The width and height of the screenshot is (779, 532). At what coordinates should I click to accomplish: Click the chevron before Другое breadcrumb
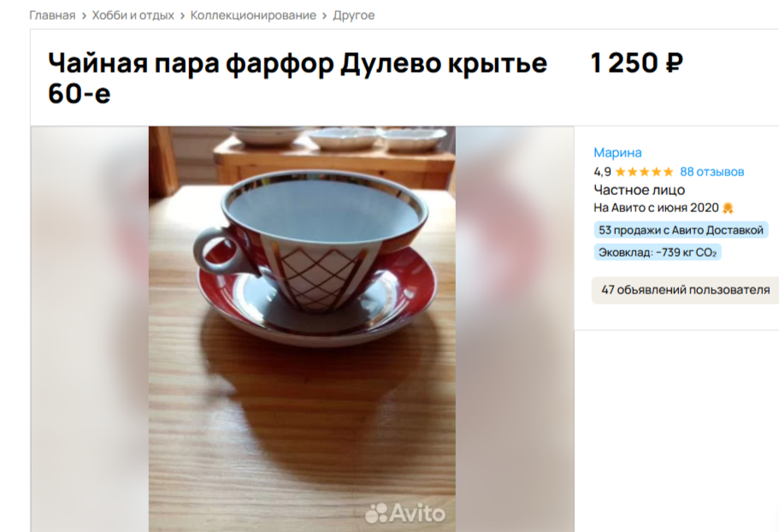click(x=324, y=16)
